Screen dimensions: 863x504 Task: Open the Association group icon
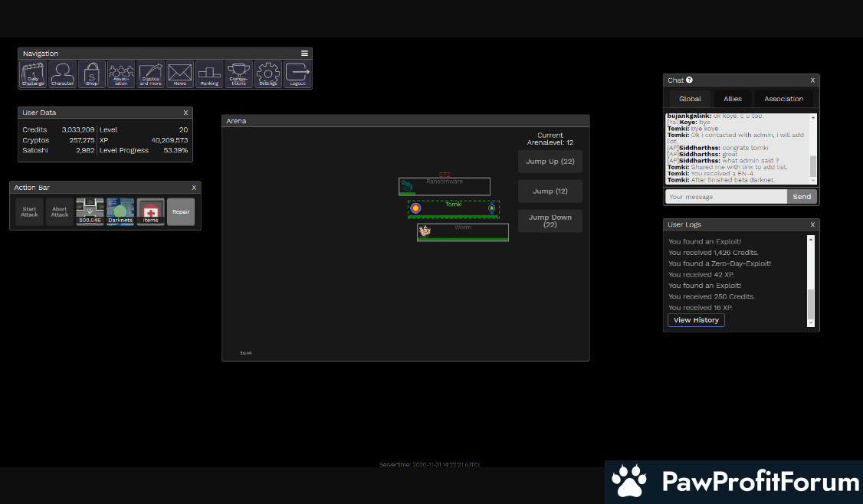click(x=121, y=74)
